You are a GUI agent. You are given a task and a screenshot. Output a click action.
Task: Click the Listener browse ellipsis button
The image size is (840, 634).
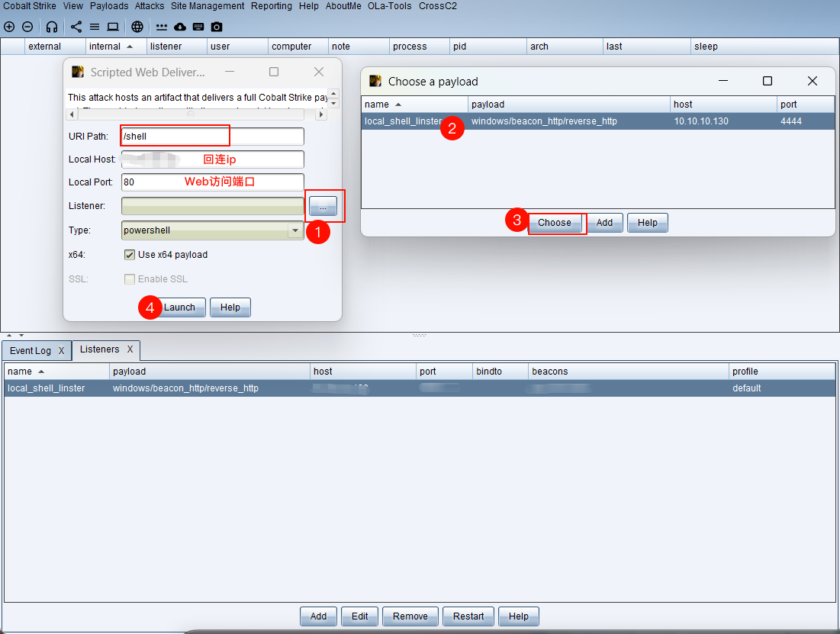(323, 206)
